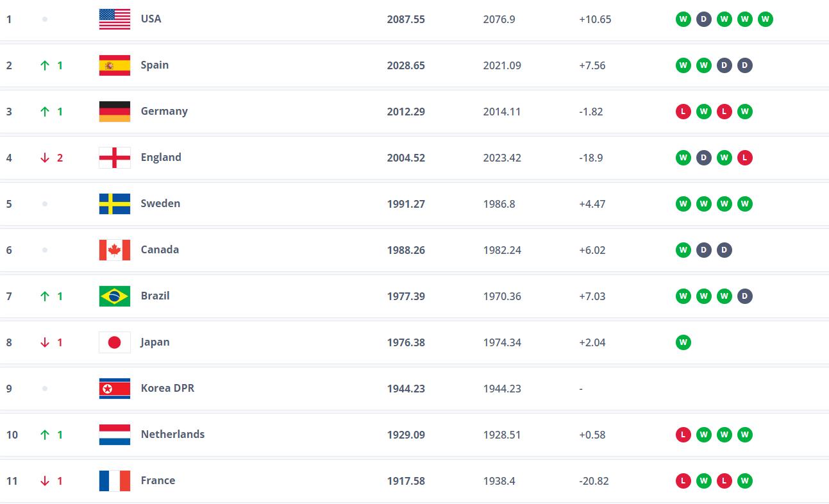This screenshot has width=829, height=504.
Task: Click Canada's last D result badge
Action: (x=724, y=250)
